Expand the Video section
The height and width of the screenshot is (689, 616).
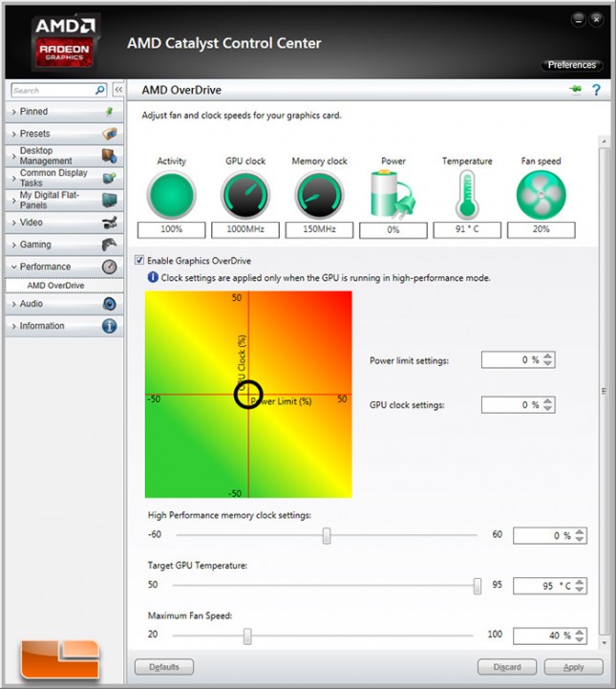(x=64, y=223)
